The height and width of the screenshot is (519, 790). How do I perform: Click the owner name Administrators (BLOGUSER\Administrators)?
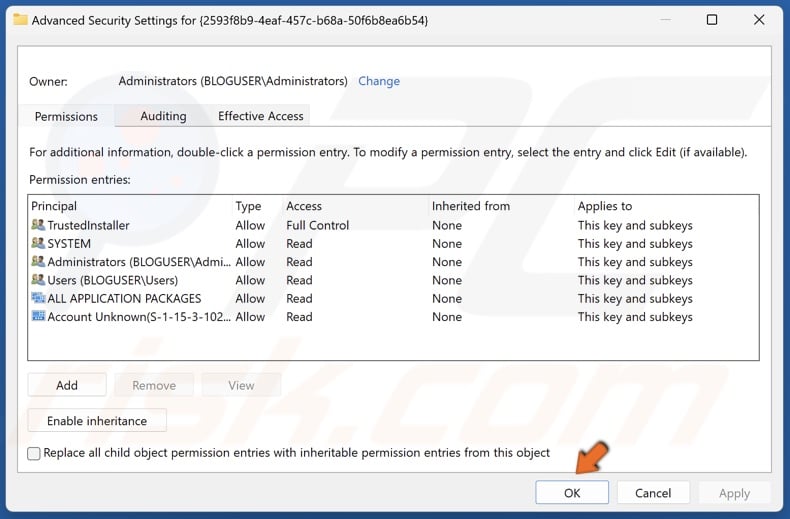point(233,81)
